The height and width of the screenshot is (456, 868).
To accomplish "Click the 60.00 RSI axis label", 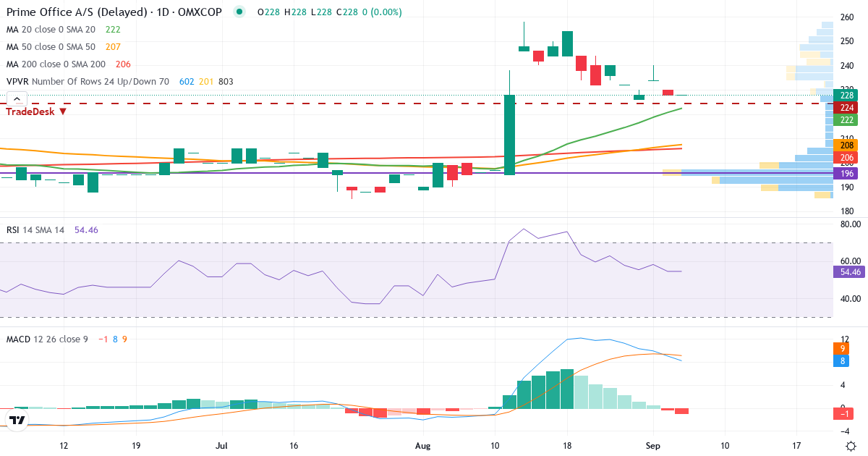I will 849,261.
